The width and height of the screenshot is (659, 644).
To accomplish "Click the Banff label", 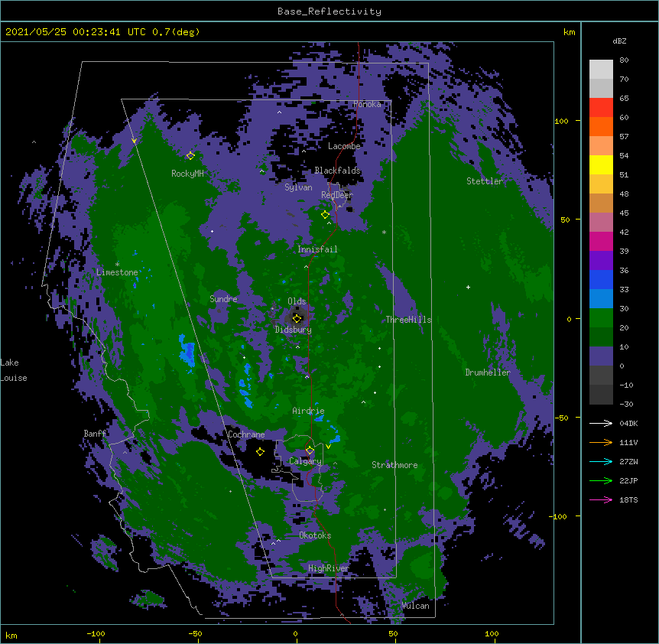I will (x=95, y=434).
